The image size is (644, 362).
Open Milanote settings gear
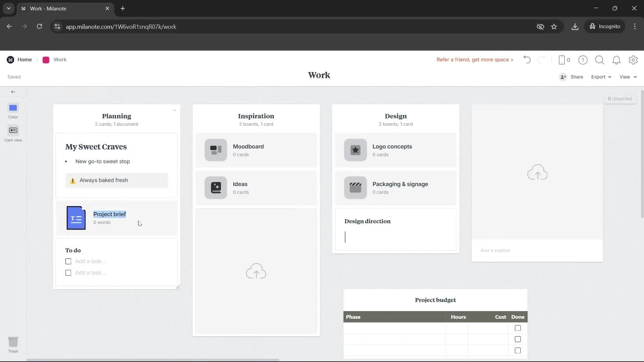click(633, 60)
